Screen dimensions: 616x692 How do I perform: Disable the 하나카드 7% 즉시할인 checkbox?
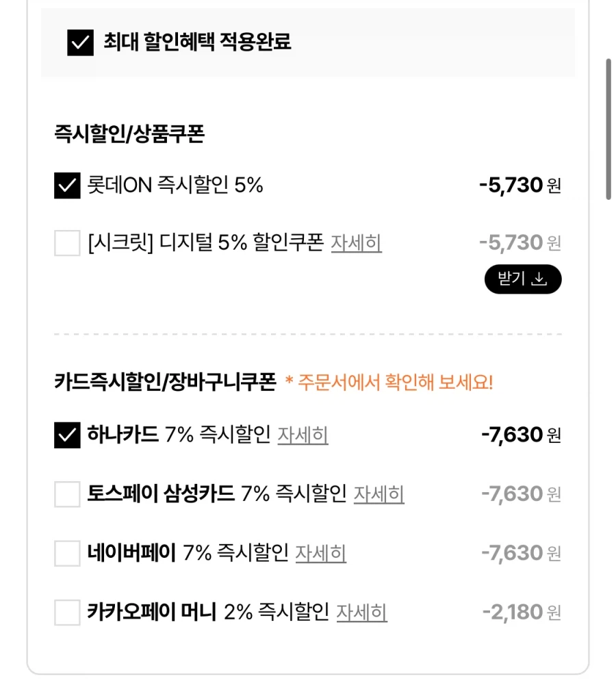click(66, 435)
